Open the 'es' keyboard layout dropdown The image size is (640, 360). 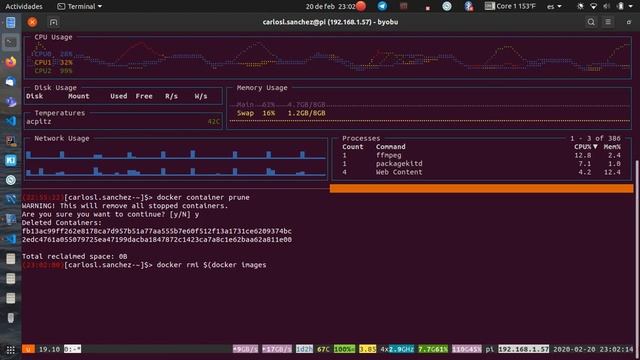click(x=554, y=7)
